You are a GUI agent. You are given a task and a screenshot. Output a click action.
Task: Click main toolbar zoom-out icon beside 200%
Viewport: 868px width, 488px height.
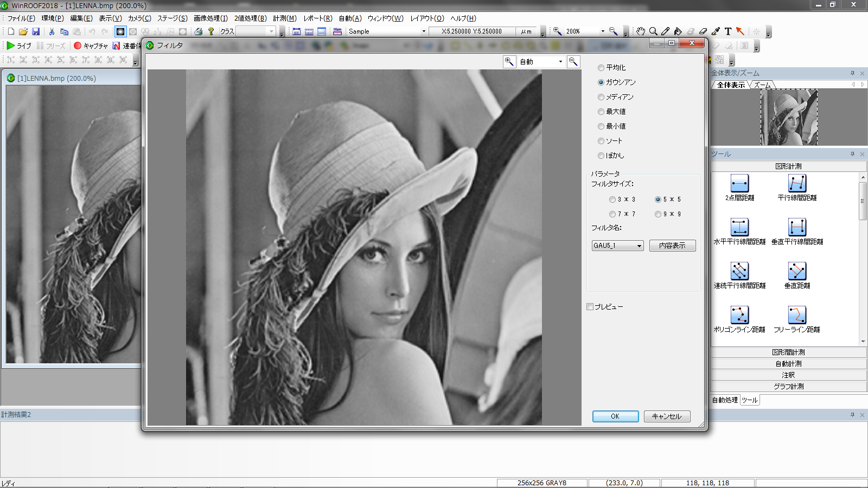[613, 31]
